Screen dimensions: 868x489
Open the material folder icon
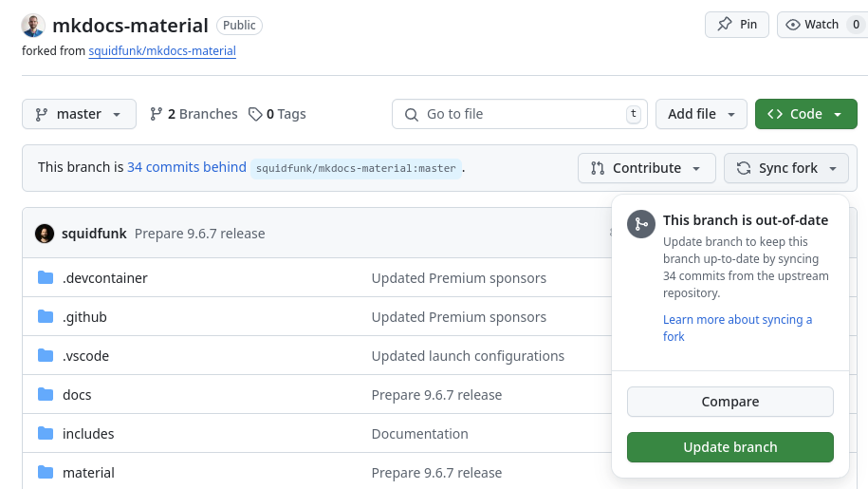(x=46, y=472)
